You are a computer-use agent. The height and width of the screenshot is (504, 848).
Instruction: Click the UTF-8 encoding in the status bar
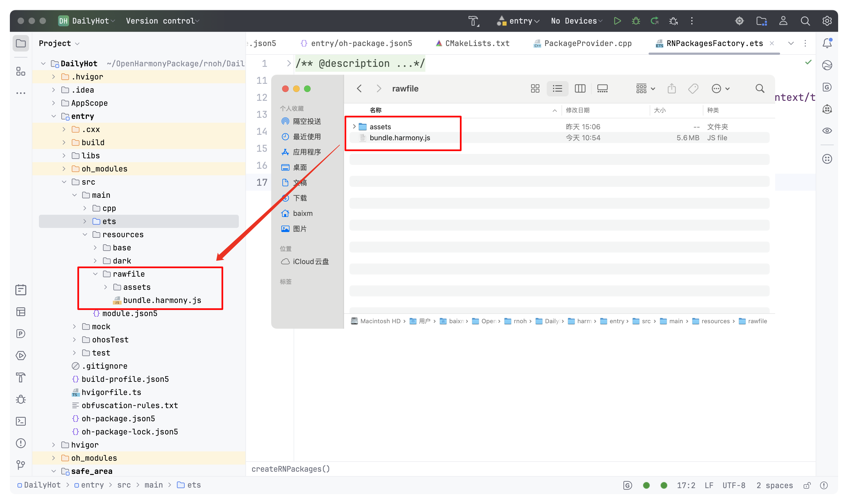[734, 485]
